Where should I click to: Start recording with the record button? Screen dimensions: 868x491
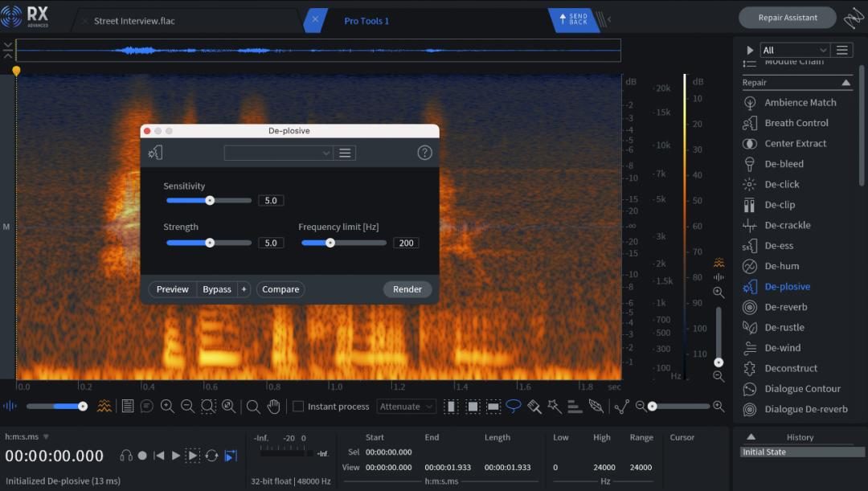tap(142, 456)
